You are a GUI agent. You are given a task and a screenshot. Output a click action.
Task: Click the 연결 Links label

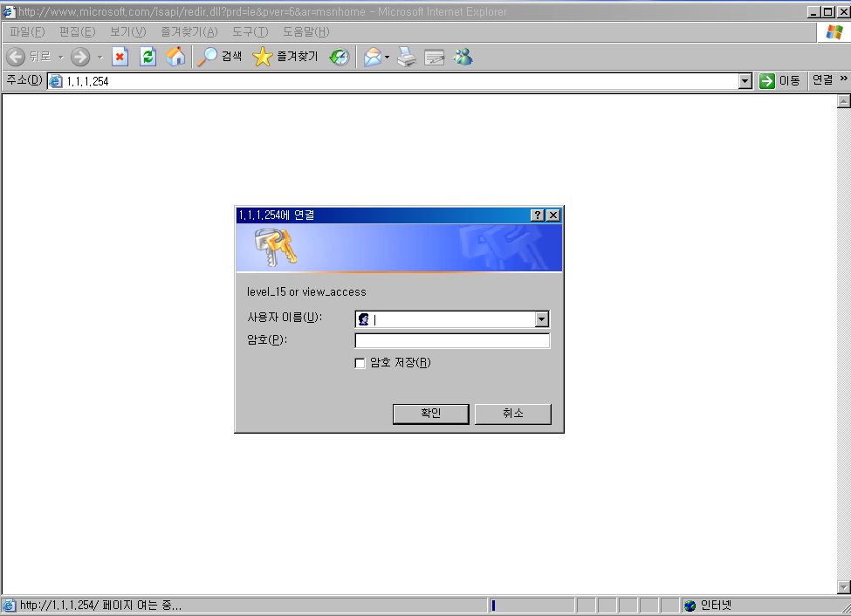click(x=823, y=80)
